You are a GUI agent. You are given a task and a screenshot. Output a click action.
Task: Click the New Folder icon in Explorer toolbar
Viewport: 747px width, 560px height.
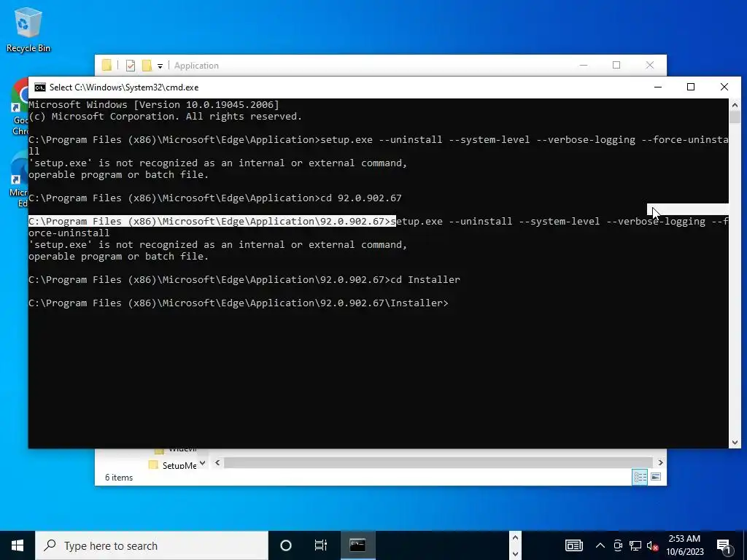pyautogui.click(x=147, y=65)
